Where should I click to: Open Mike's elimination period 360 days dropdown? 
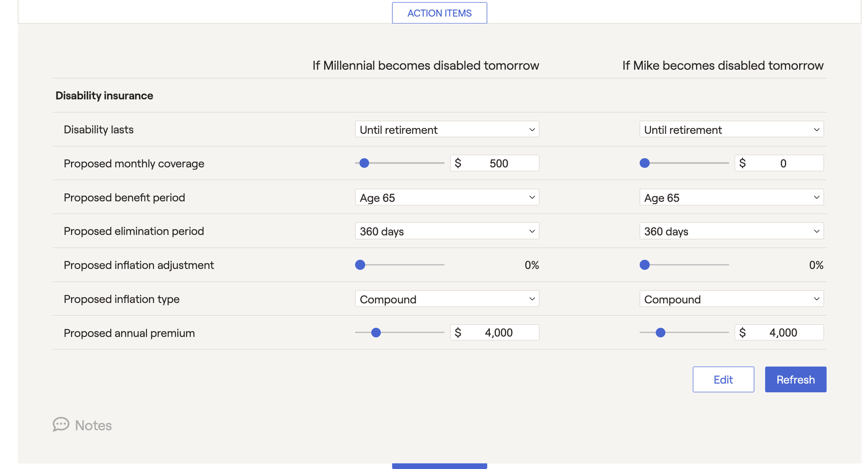click(731, 231)
